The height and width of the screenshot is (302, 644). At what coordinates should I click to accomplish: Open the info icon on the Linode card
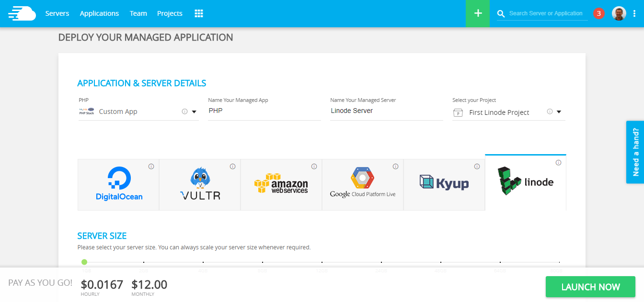click(559, 163)
